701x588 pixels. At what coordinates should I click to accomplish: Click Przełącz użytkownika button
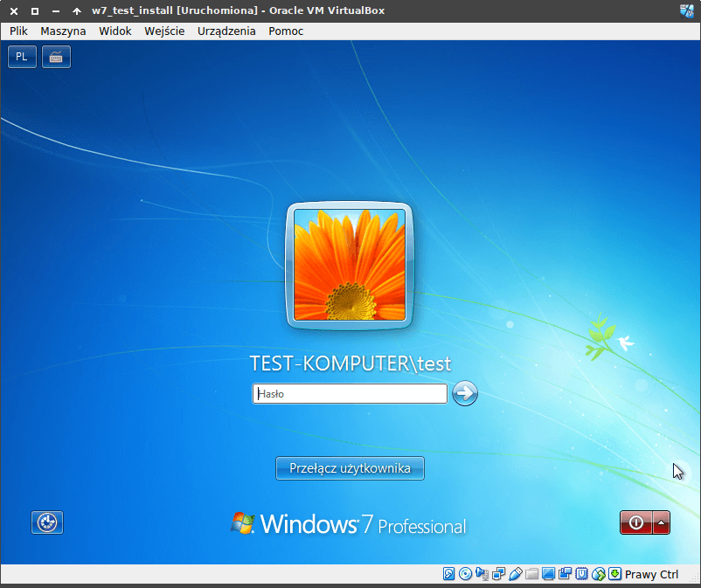350,468
